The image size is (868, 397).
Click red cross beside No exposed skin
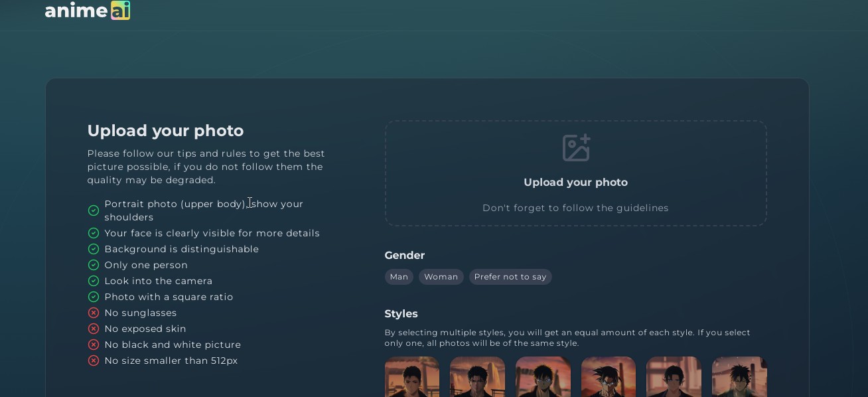94,329
